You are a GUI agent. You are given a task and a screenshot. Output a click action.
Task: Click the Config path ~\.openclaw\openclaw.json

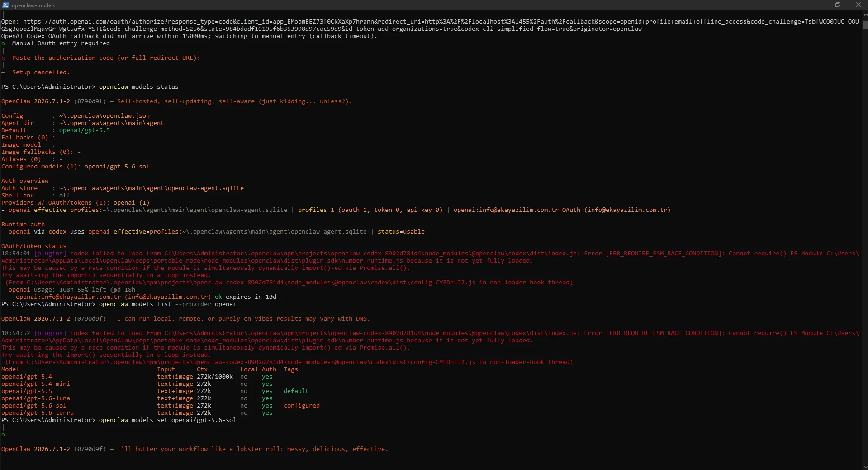point(104,116)
